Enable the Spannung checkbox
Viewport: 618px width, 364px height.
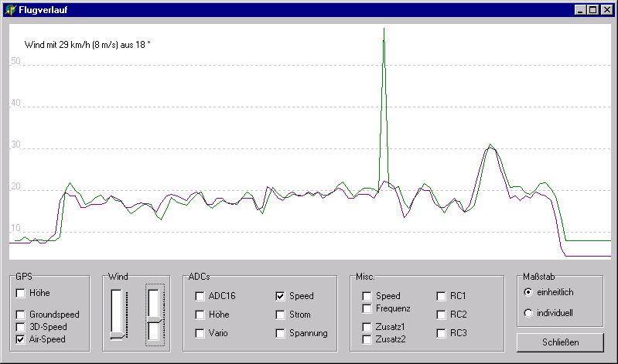pos(281,333)
